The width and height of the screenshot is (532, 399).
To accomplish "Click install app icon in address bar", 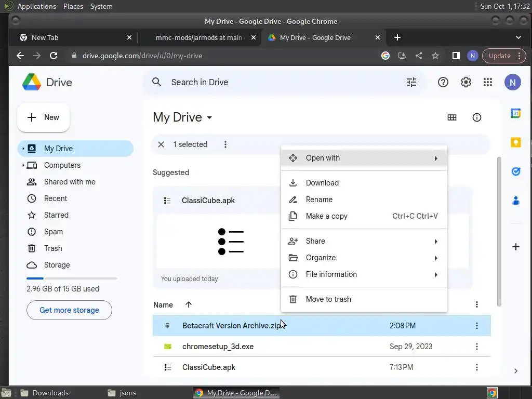I will pos(402,56).
